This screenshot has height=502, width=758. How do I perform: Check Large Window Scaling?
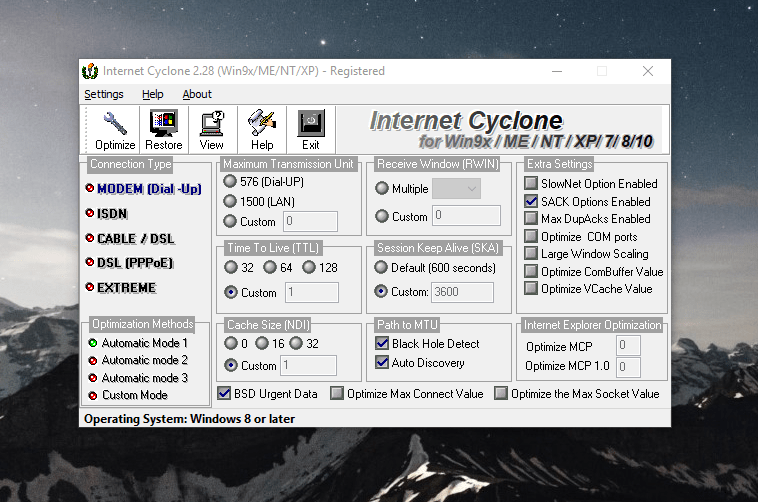point(531,253)
